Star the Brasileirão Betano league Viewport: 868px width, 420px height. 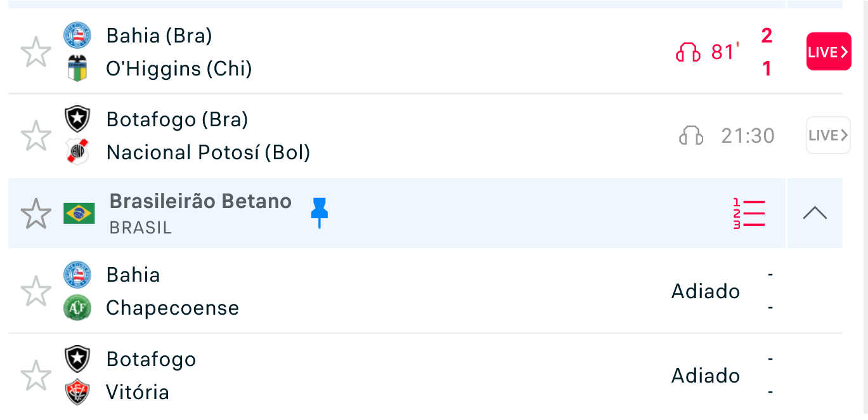(x=36, y=214)
